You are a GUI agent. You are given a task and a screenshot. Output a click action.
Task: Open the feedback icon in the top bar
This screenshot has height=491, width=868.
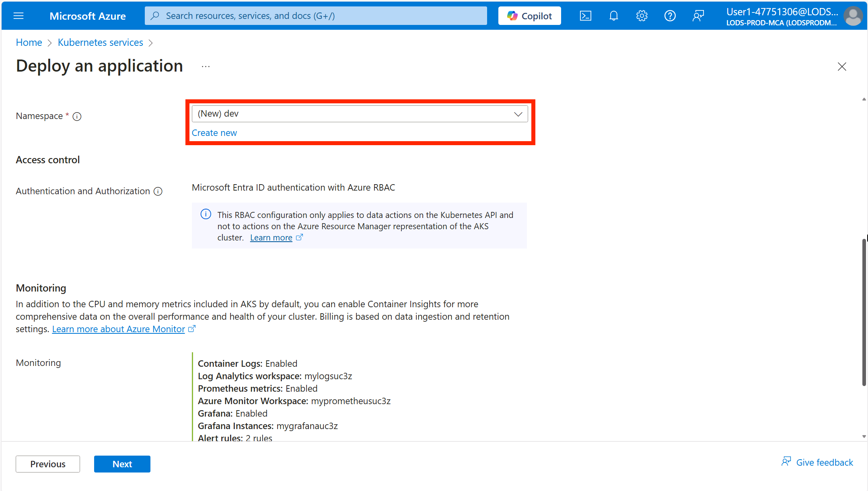[x=698, y=16]
